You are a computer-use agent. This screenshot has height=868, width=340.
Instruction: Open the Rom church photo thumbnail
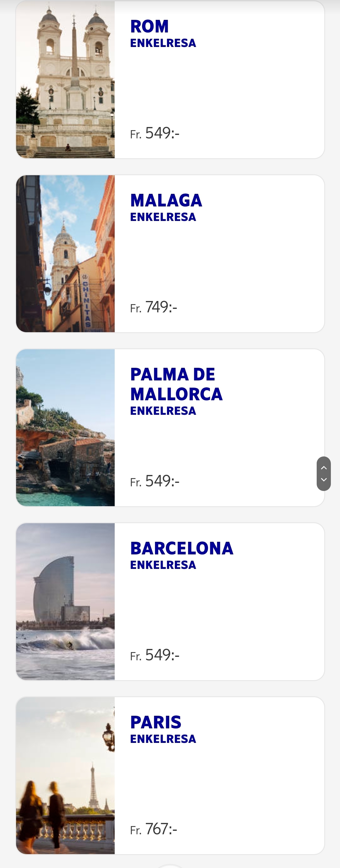coord(65,79)
